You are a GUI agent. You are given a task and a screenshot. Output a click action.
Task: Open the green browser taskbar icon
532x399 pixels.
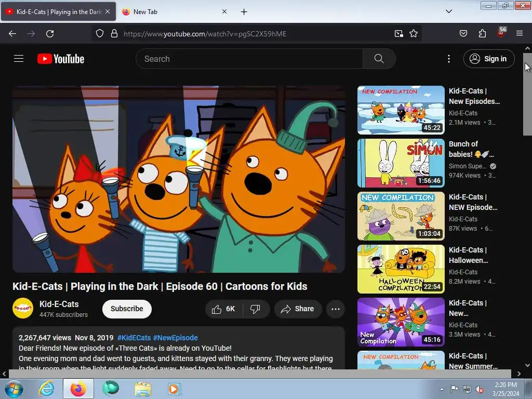(111, 389)
